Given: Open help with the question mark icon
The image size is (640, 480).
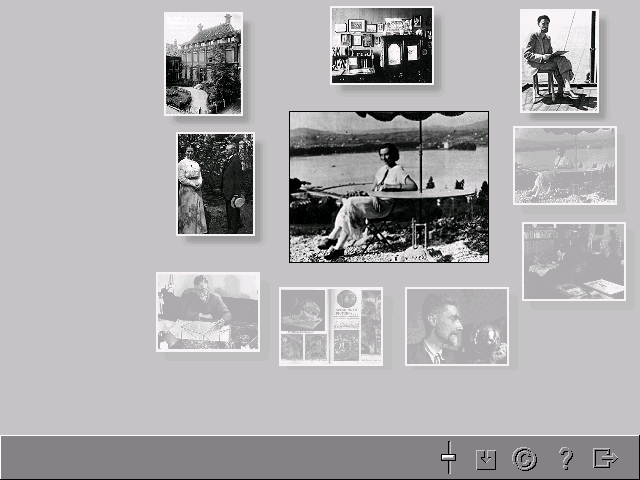Looking at the screenshot, I should (x=566, y=459).
